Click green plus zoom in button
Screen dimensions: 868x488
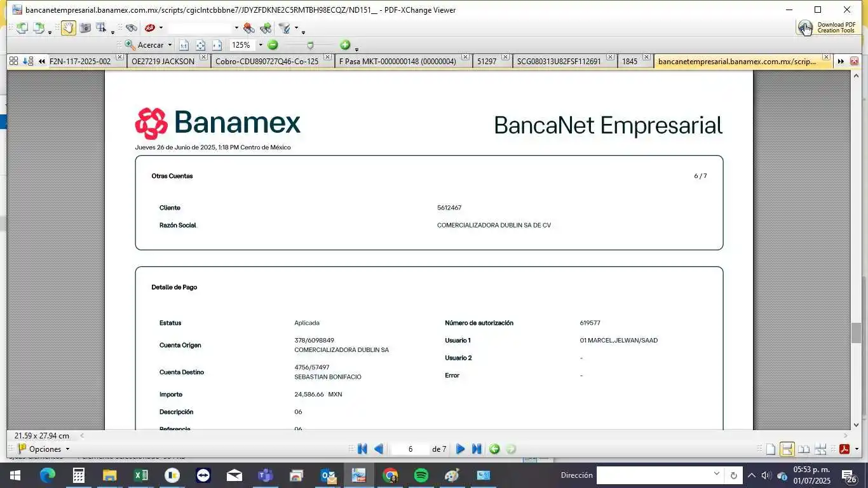(345, 45)
